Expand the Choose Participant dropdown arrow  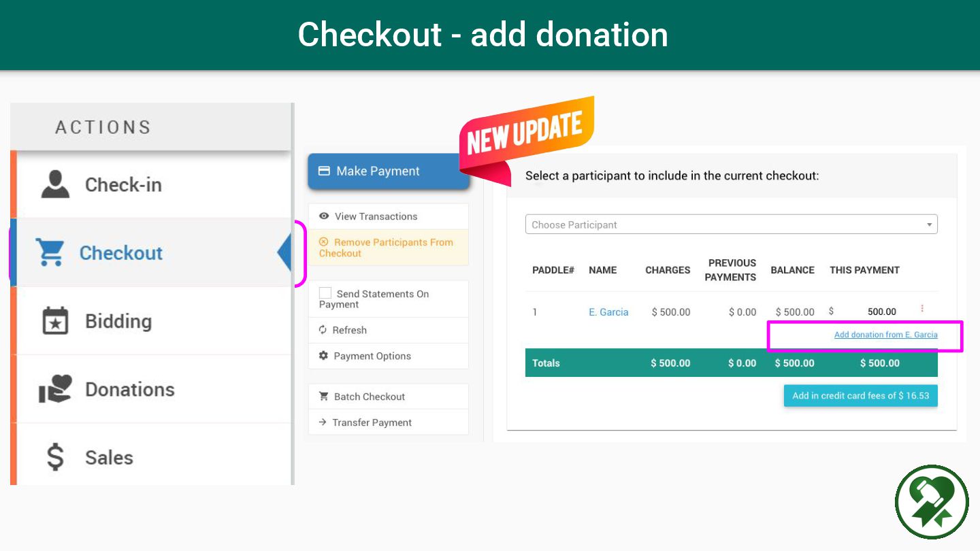tap(930, 225)
